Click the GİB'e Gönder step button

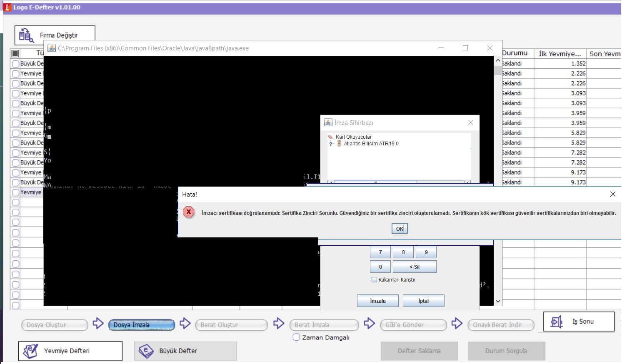click(x=413, y=325)
